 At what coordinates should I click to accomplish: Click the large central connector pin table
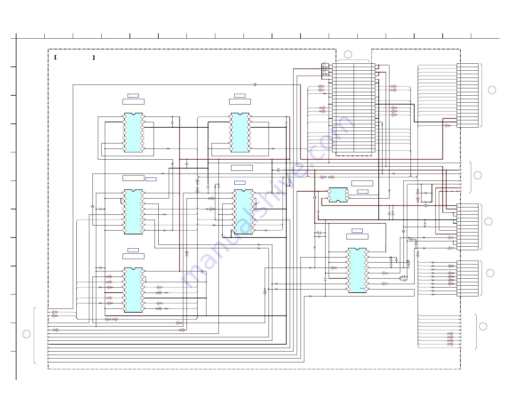(354, 108)
